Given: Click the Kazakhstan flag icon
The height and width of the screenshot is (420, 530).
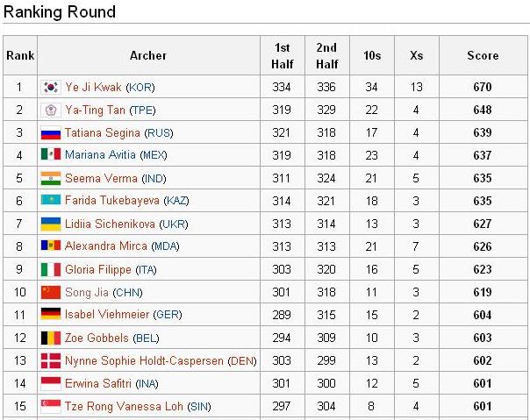Looking at the screenshot, I should click(x=50, y=201).
